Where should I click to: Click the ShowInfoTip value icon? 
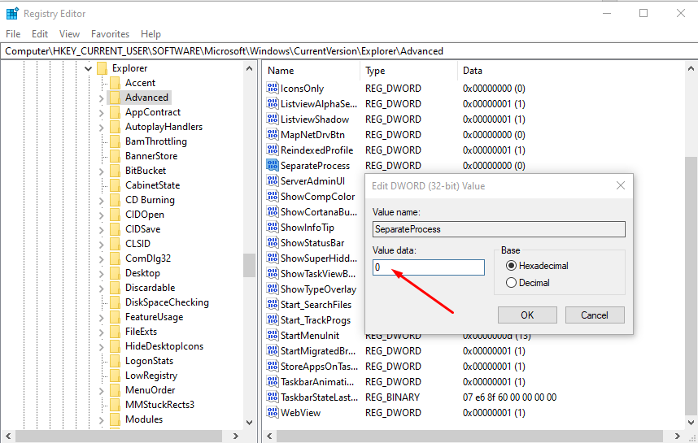[272, 227]
